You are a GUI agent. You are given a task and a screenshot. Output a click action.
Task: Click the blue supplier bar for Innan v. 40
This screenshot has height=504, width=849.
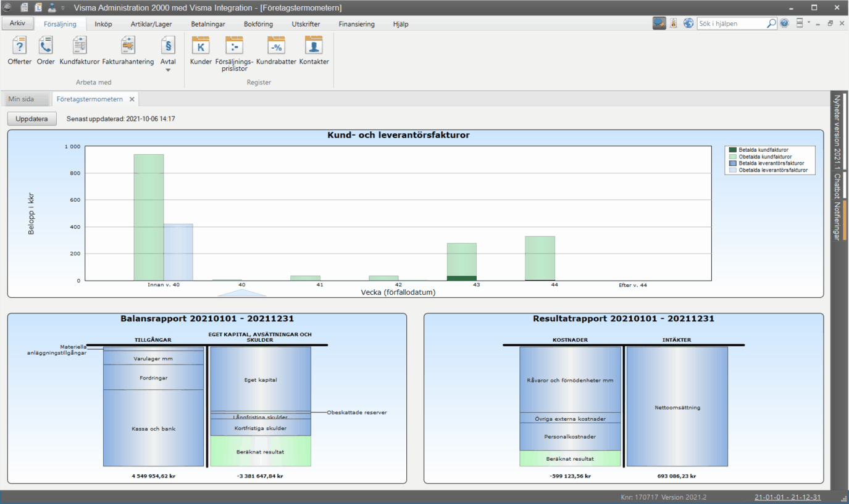[178, 252]
